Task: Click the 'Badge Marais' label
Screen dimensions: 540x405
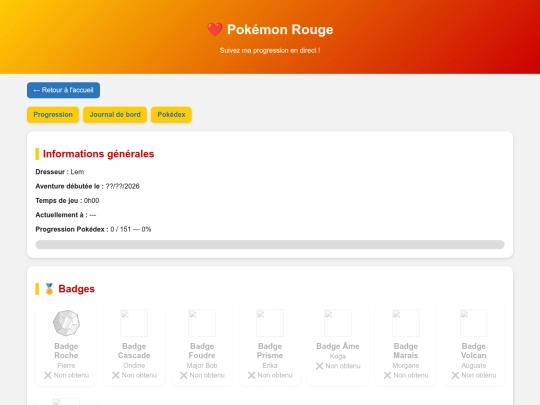Action: 406,351
